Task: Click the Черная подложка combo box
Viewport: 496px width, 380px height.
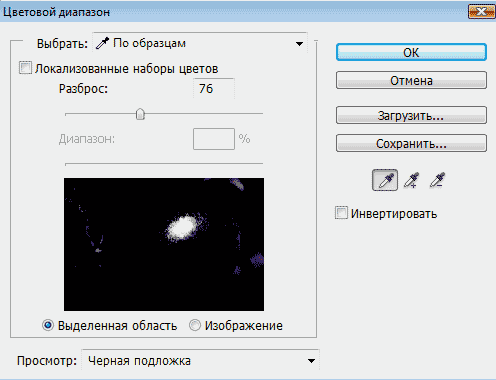Action: (200, 360)
